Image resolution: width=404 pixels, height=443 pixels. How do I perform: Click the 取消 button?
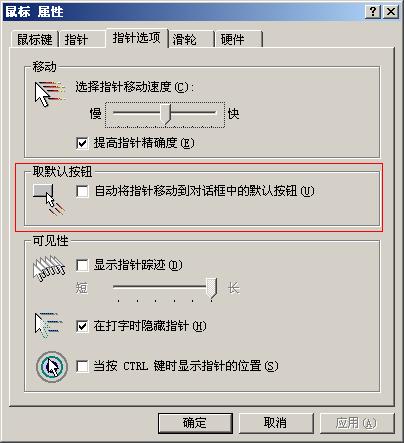[276, 423]
